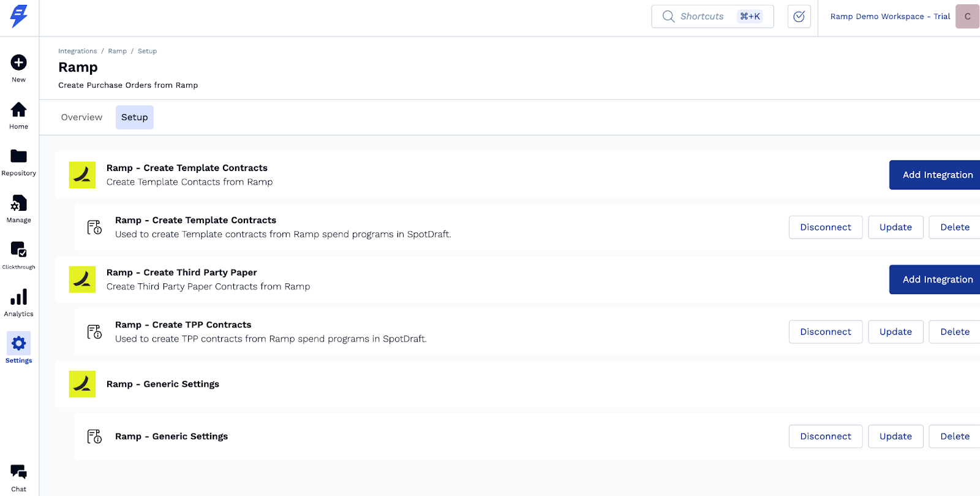980x496 pixels.
Task: Open the Repository folder icon
Action: point(19,156)
